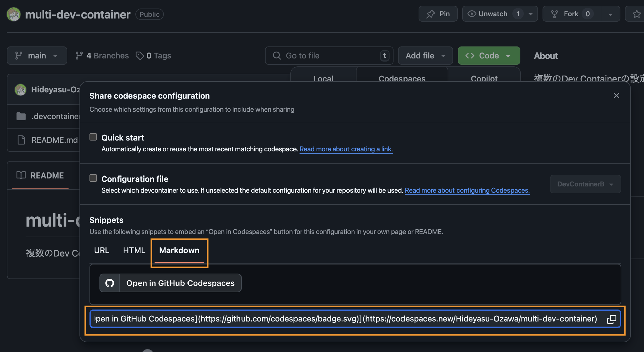Click the eye icon in the Unwatch button
644x352 pixels.
click(x=472, y=14)
